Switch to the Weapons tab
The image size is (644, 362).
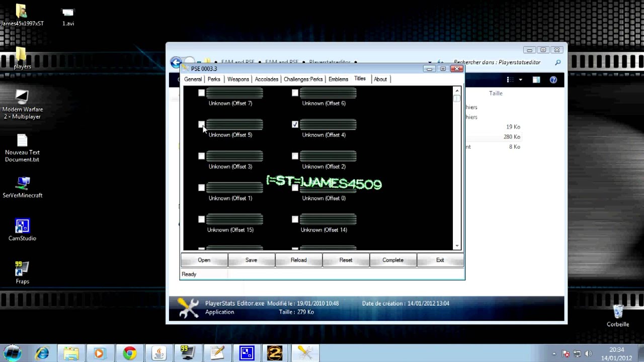point(238,79)
